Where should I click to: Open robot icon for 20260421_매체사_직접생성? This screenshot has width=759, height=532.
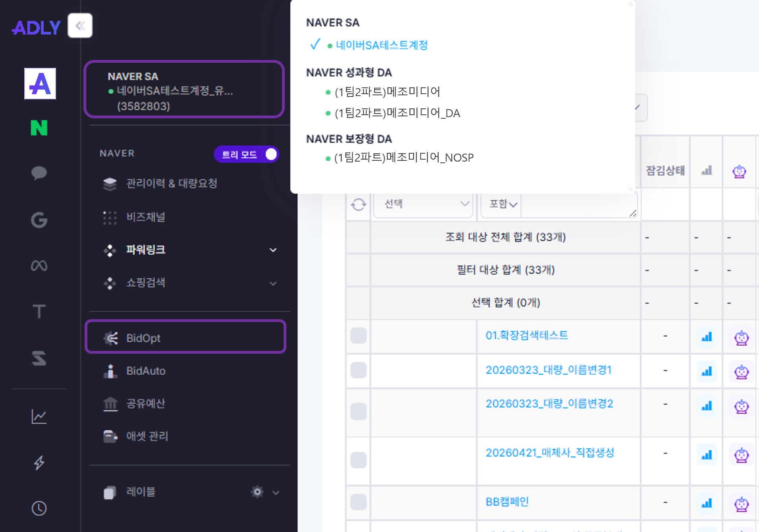point(741,455)
